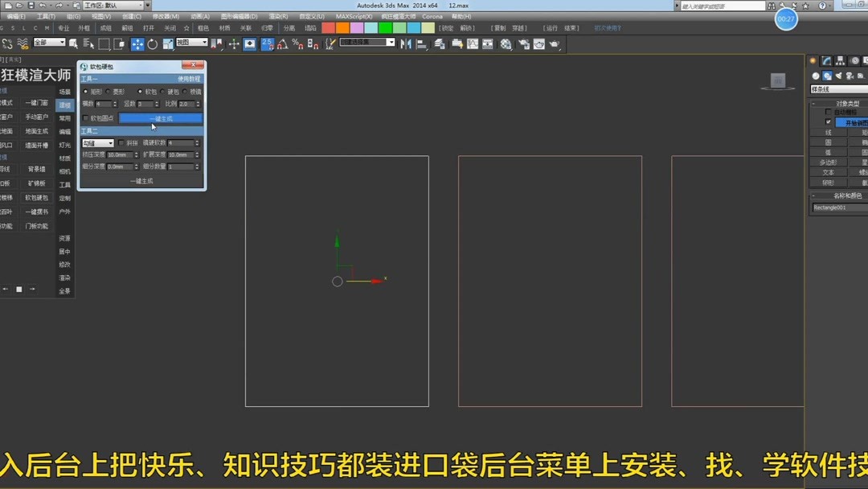Switch to the Shapes category in Create panel
This screenshot has height=489, width=868.
click(827, 75)
